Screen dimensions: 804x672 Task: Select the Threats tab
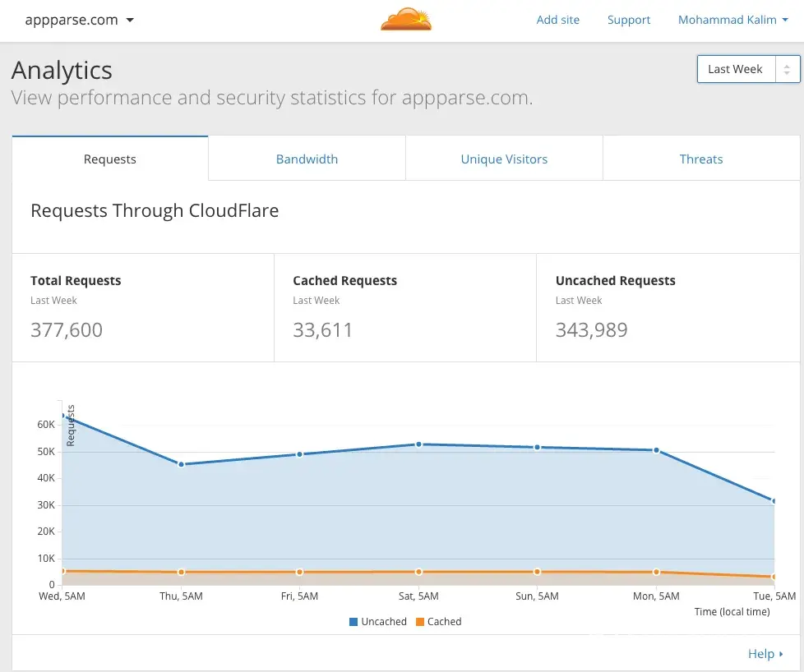[x=701, y=159]
